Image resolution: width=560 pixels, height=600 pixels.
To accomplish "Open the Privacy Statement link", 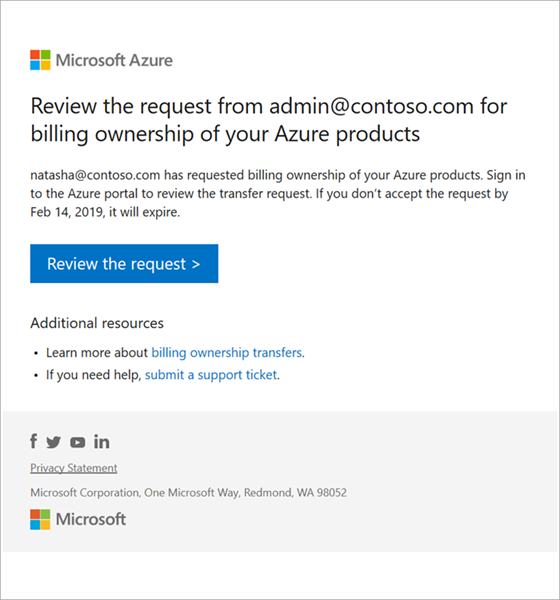I will click(74, 468).
